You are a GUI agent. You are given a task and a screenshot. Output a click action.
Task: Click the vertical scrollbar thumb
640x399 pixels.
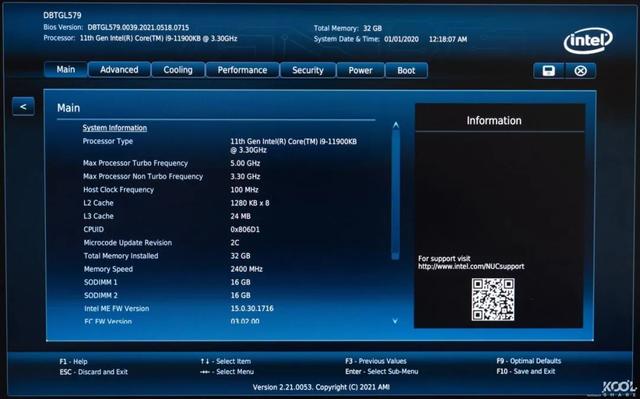click(395, 195)
